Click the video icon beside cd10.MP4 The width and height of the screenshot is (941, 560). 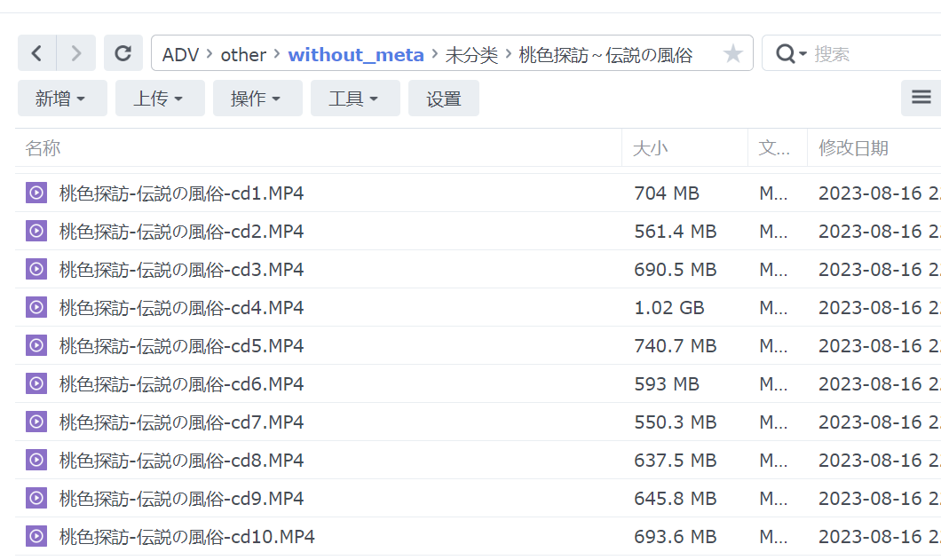tap(36, 536)
